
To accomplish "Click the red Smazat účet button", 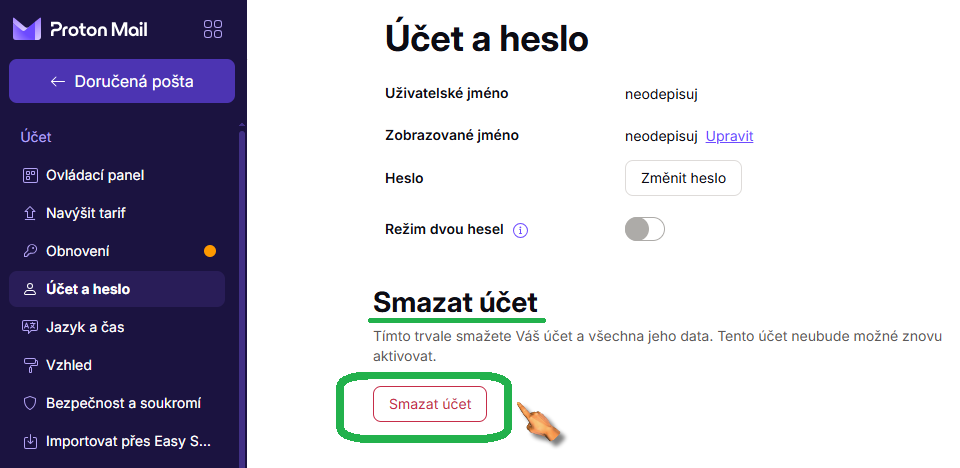I will (x=430, y=404).
